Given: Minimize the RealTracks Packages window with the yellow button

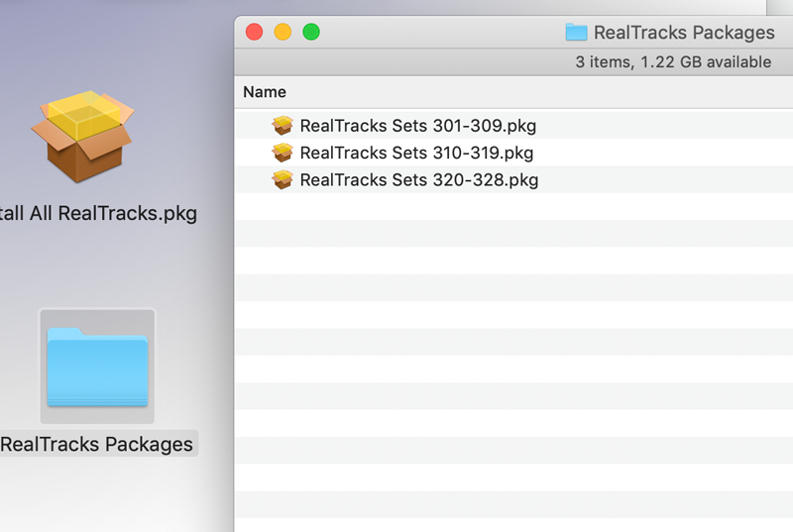Looking at the screenshot, I should click(x=283, y=32).
